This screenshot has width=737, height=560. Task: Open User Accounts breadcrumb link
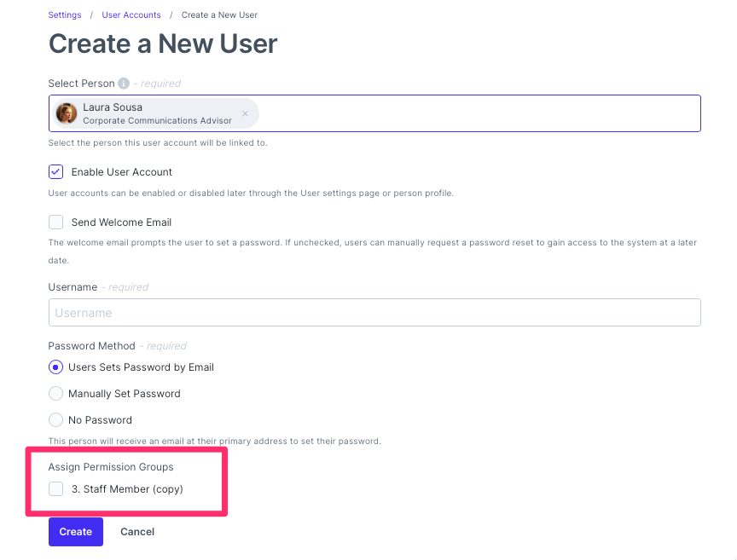click(131, 14)
